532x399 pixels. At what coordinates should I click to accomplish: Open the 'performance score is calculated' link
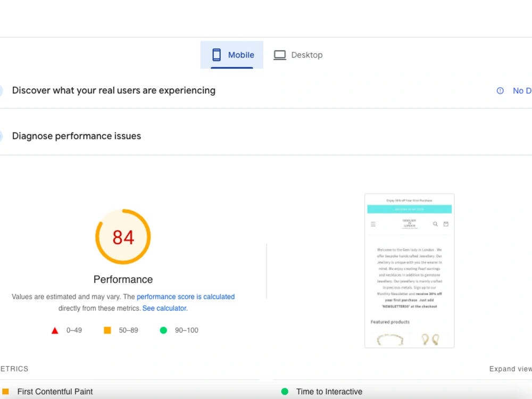coord(186,296)
